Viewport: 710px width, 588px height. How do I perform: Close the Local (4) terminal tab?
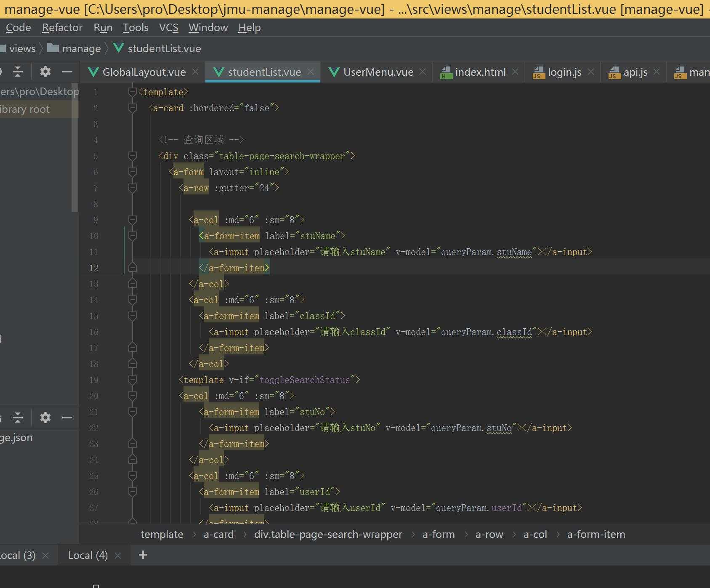click(118, 556)
